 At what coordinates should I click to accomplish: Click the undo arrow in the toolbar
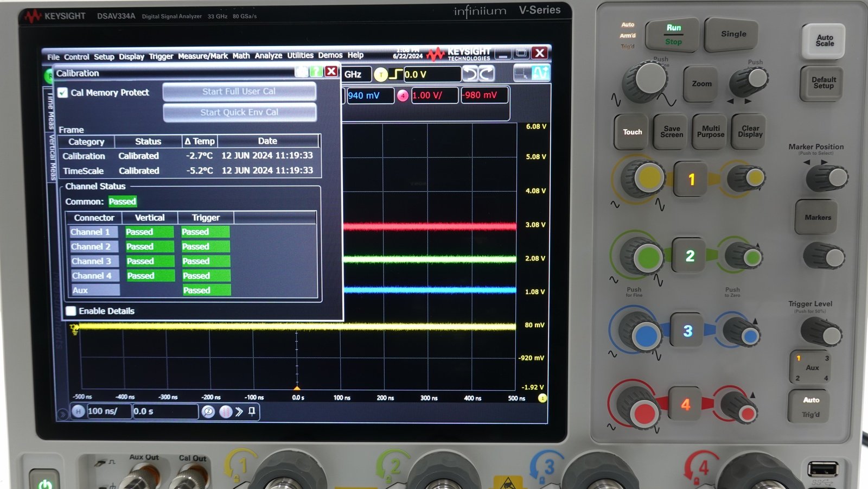(x=470, y=73)
